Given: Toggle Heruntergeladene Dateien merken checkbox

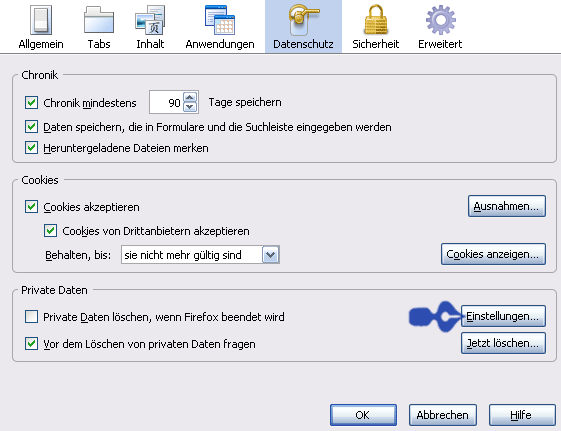Looking at the screenshot, I should [31, 147].
